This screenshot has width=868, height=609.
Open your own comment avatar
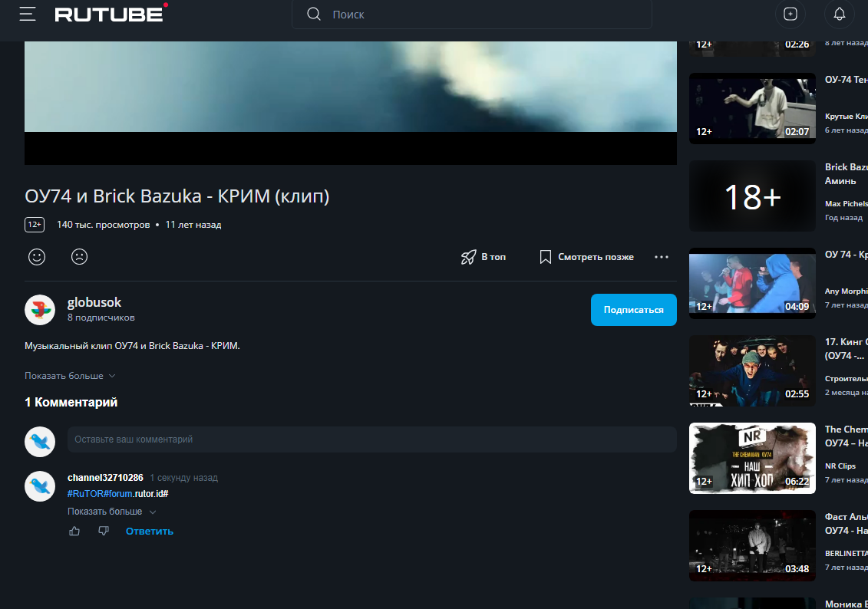click(40, 441)
